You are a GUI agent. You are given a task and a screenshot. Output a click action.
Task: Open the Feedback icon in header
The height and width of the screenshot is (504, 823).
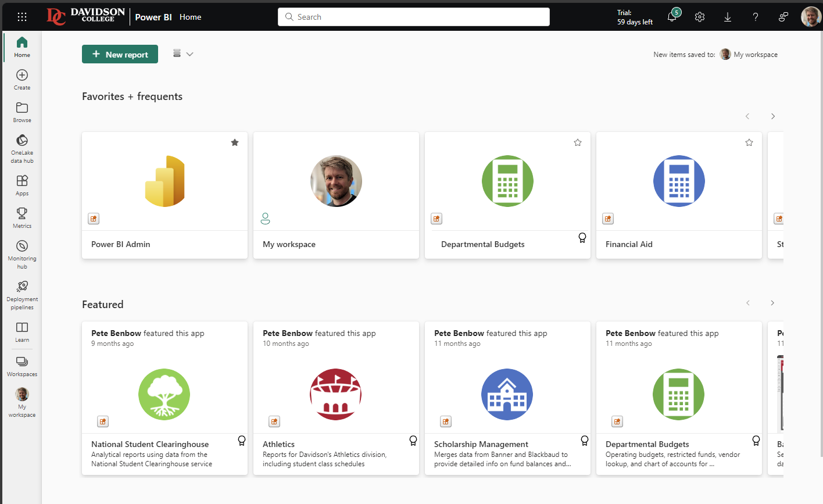point(783,17)
